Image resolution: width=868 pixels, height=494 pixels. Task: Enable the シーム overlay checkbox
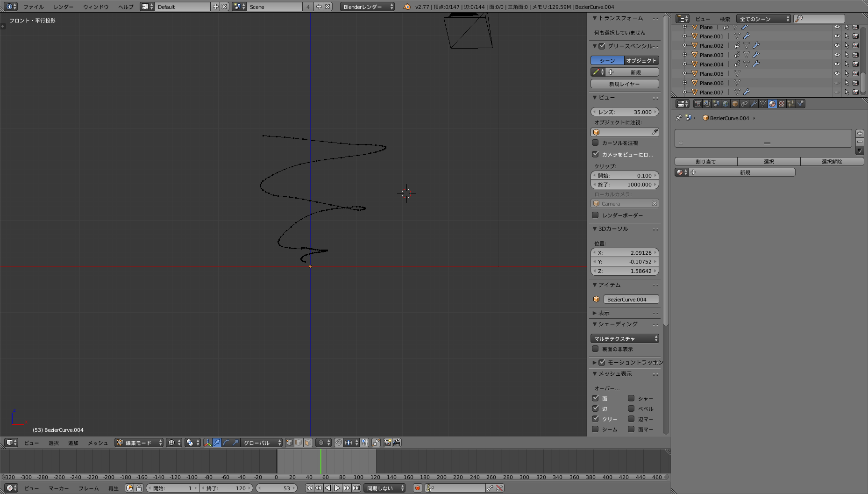click(595, 429)
